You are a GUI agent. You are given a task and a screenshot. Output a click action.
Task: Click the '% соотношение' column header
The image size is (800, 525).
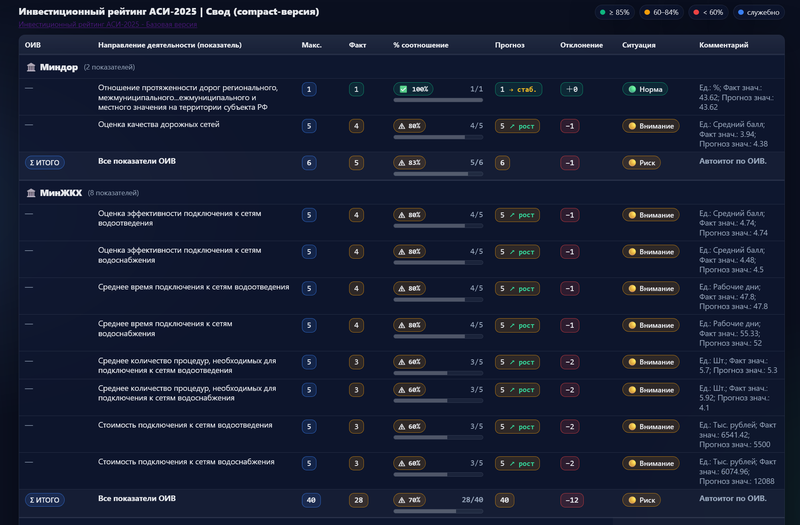point(421,45)
